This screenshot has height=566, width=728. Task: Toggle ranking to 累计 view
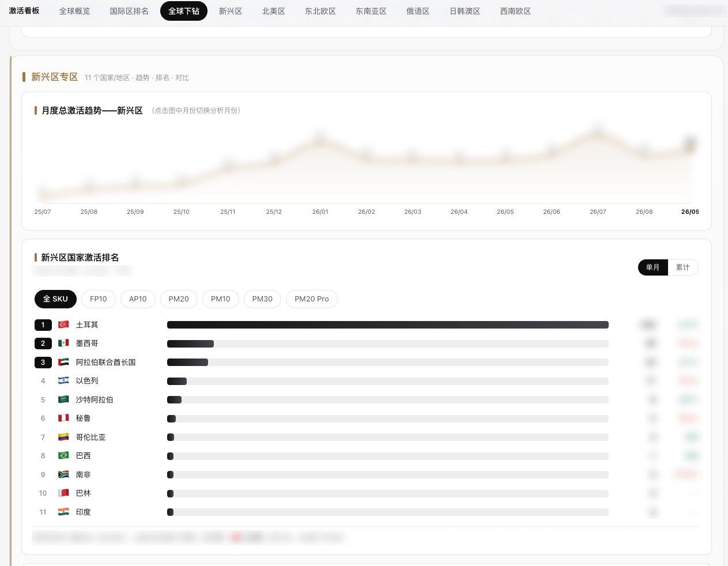pyautogui.click(x=682, y=267)
